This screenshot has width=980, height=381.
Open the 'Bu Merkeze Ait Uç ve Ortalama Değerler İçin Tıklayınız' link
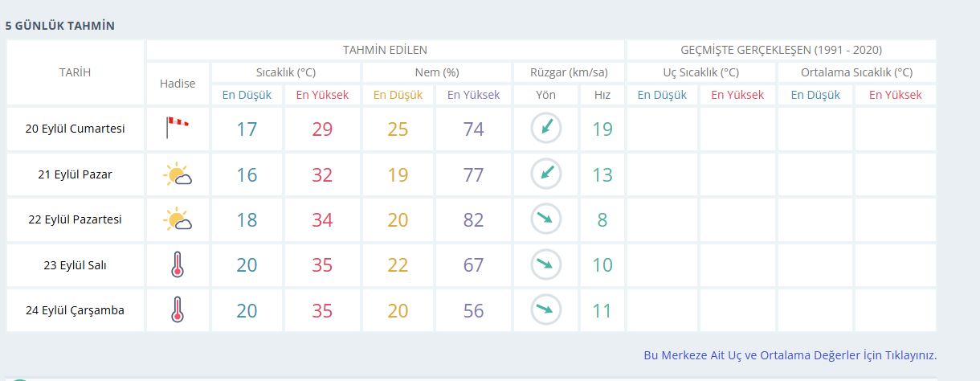pyautogui.click(x=790, y=354)
